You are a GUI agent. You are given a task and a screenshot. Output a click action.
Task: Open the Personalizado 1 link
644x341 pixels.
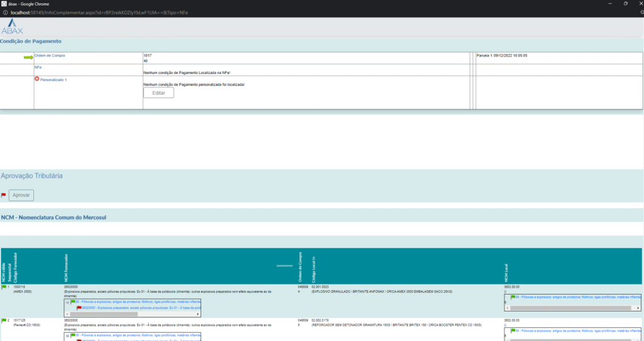(53, 80)
